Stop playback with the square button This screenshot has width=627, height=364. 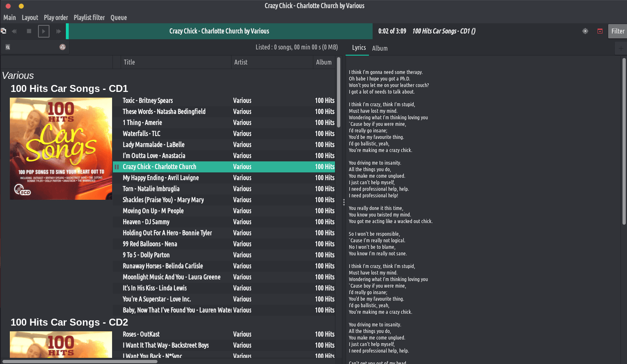29,31
